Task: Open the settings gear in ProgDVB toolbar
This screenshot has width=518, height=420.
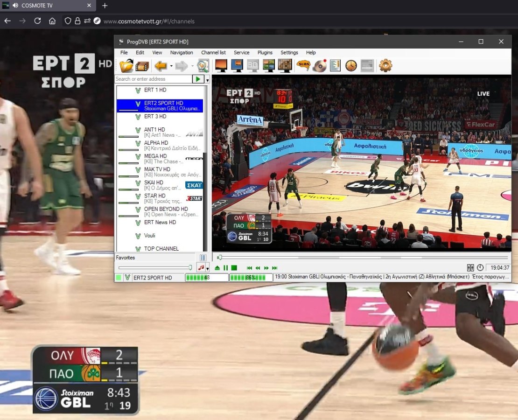Action: (385, 66)
